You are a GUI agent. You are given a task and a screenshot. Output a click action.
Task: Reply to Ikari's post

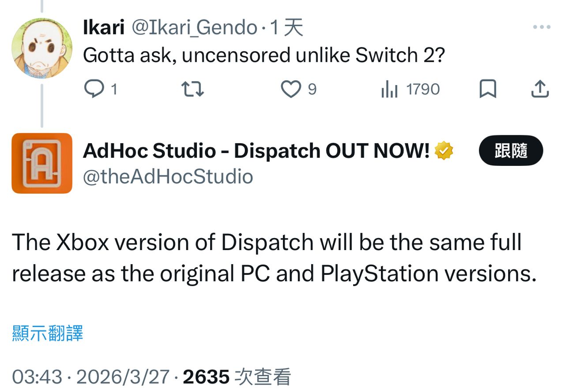(x=94, y=90)
